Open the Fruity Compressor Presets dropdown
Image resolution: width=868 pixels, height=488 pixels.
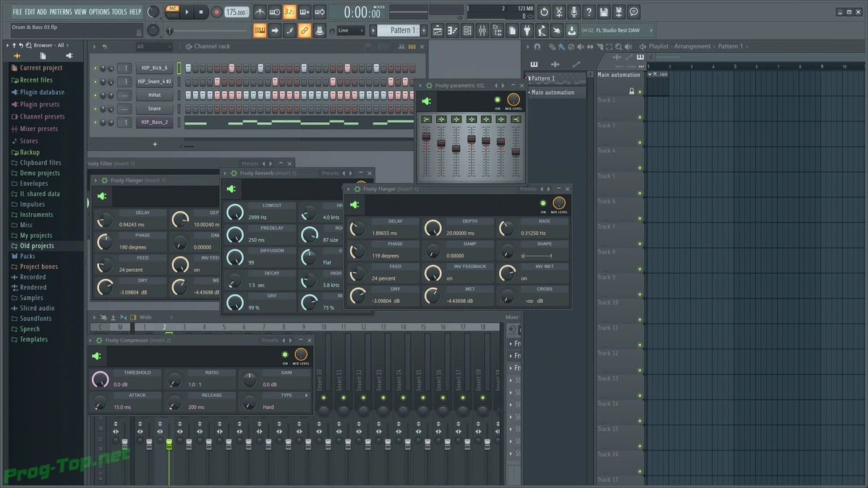point(270,341)
